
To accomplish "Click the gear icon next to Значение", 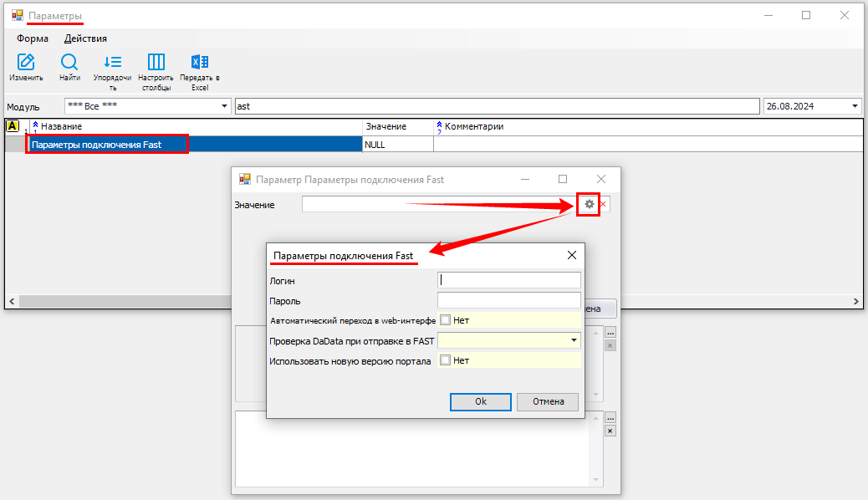I will [590, 204].
